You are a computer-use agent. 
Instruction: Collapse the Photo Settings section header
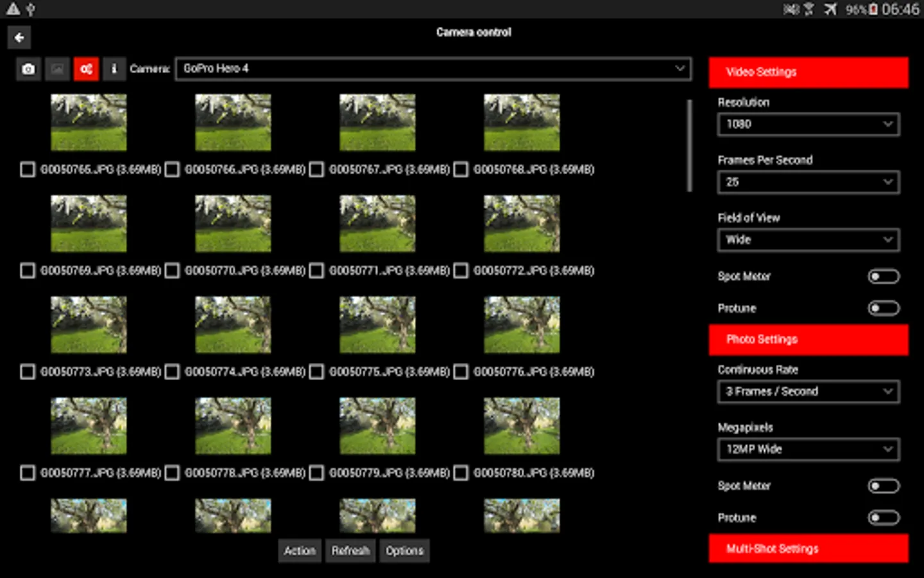click(809, 339)
